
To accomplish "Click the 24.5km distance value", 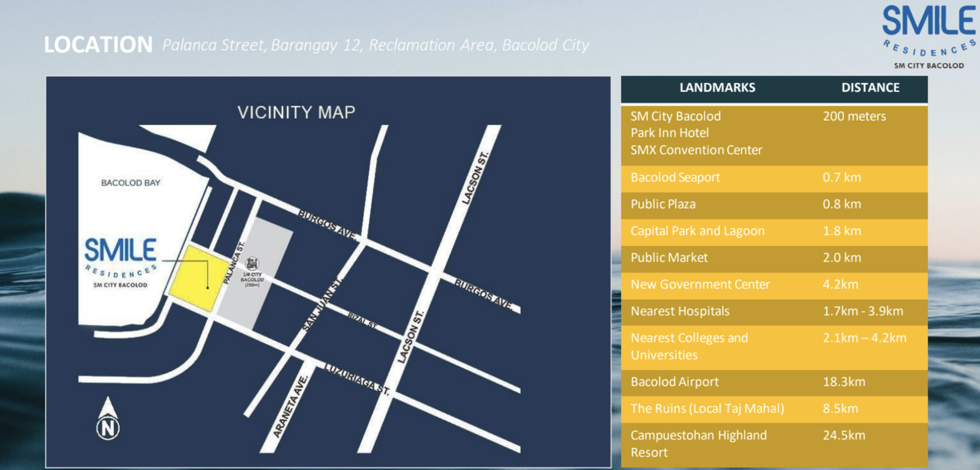I will (844, 436).
